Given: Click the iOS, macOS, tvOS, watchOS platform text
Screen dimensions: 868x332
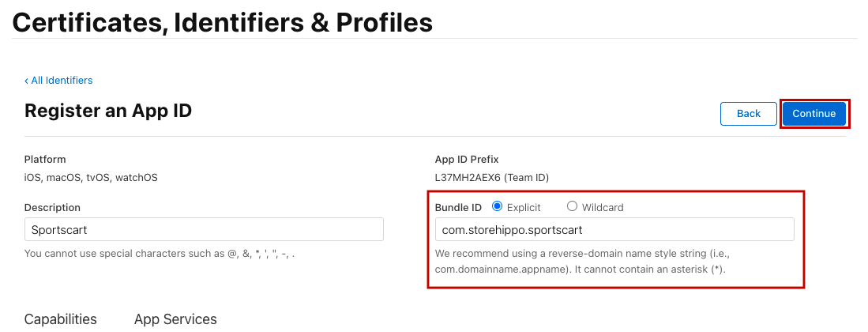Looking at the screenshot, I should pyautogui.click(x=91, y=178).
